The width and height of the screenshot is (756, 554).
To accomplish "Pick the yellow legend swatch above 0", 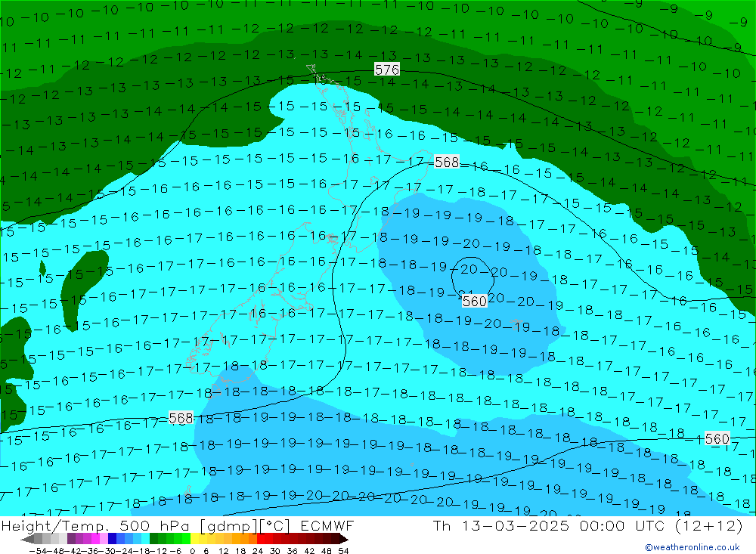I will pyautogui.click(x=194, y=539).
